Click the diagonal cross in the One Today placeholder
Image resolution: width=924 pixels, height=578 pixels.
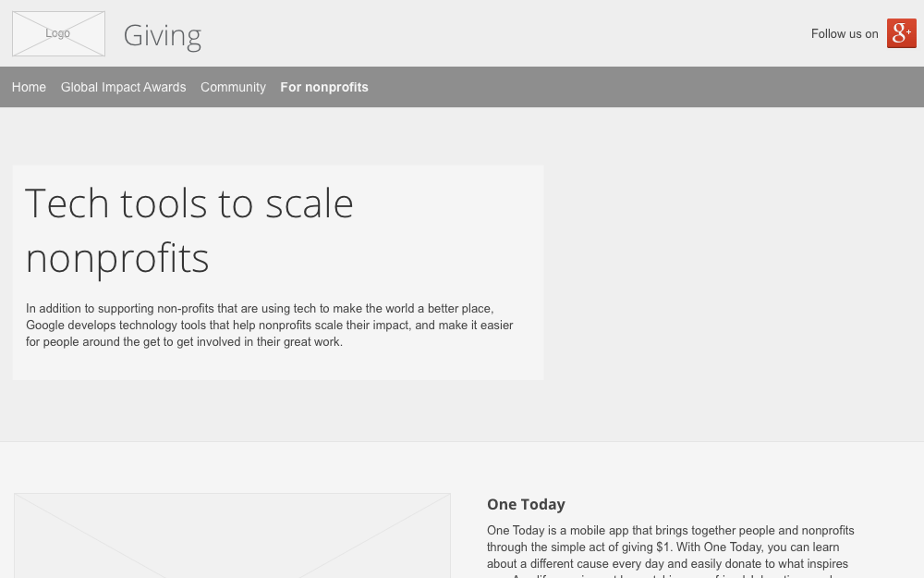click(x=232, y=535)
